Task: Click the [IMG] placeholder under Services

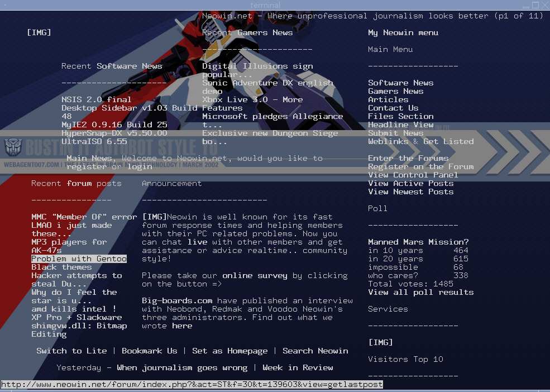Action: (x=381, y=342)
